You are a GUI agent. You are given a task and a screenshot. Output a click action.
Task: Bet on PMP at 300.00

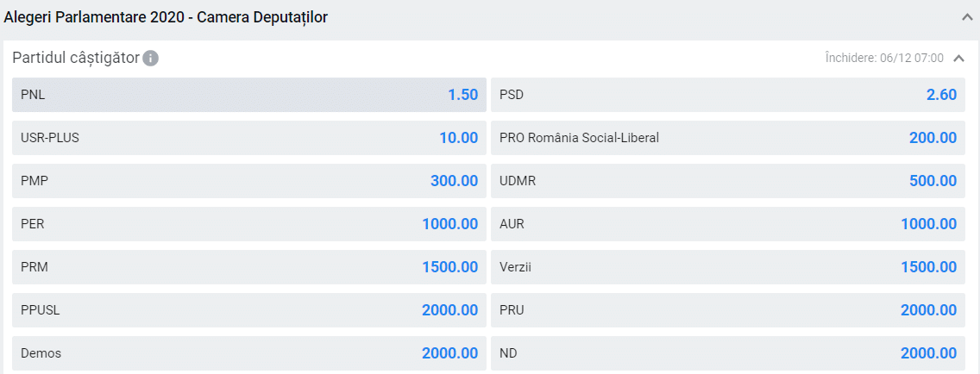pyautogui.click(x=249, y=181)
